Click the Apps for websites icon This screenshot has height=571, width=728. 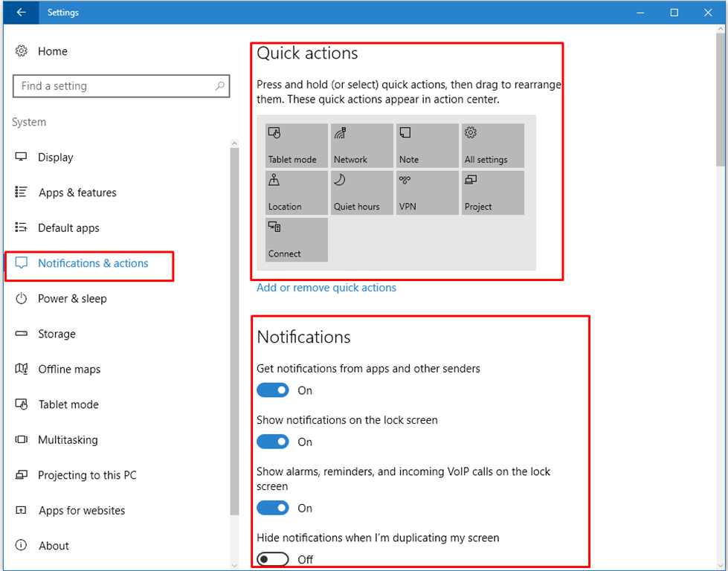coord(21,510)
